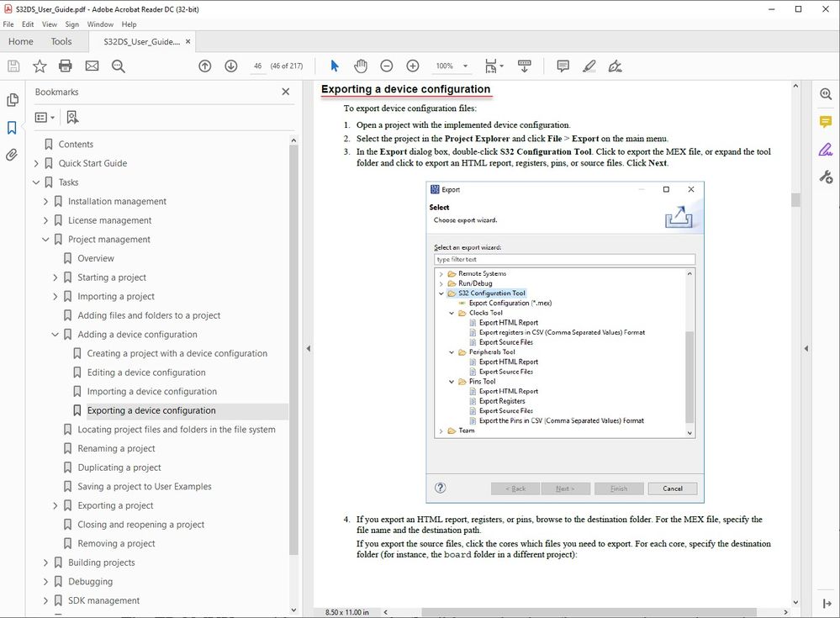Image resolution: width=840 pixels, height=618 pixels.
Task: Show Page Thumbnails panel
Action: pos(12,100)
